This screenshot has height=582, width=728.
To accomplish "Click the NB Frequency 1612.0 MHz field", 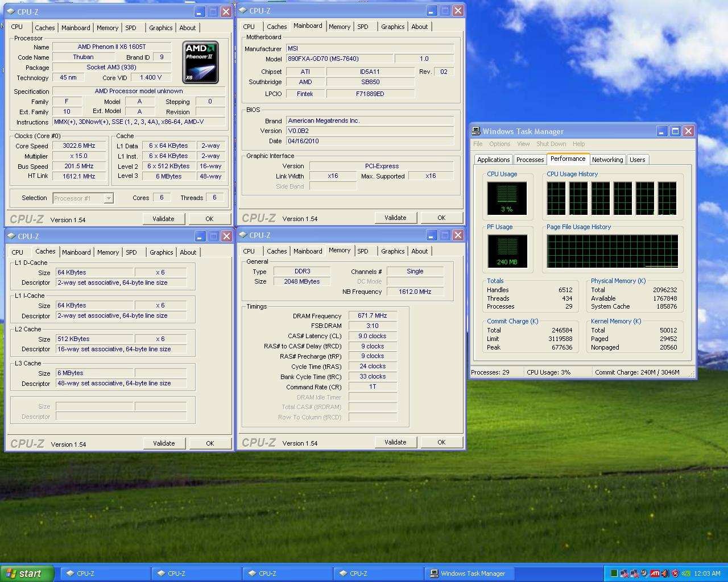I will pyautogui.click(x=415, y=292).
